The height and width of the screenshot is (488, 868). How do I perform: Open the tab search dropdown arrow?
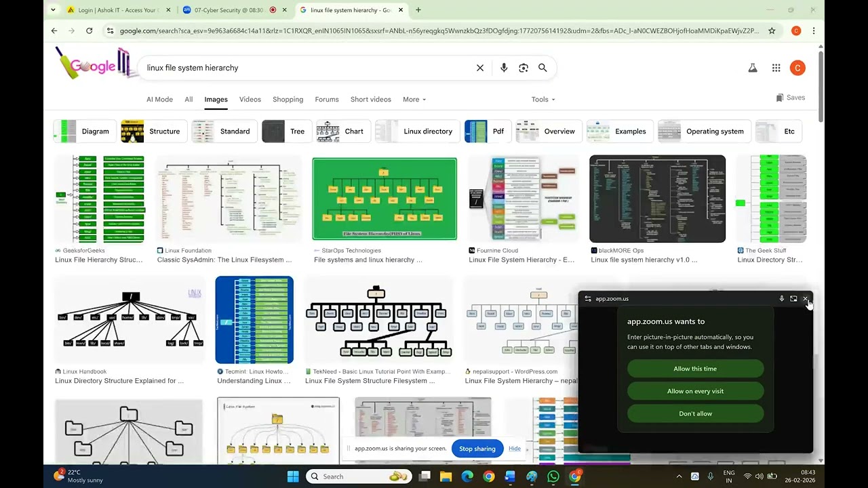point(54,10)
